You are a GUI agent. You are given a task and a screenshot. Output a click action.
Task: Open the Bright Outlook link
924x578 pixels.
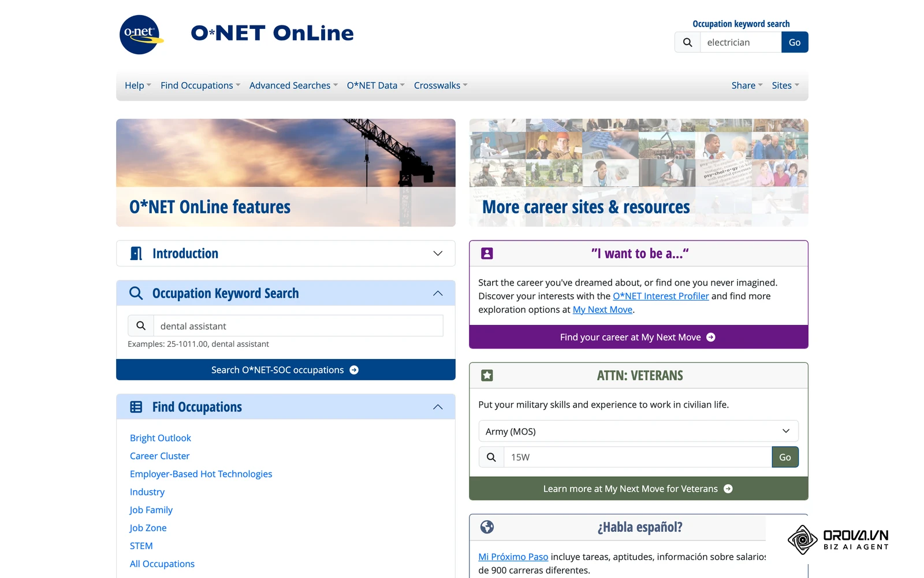point(161,438)
